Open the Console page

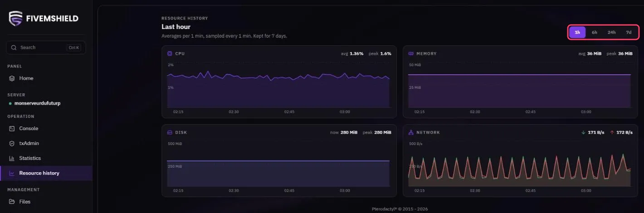pyautogui.click(x=46, y=129)
